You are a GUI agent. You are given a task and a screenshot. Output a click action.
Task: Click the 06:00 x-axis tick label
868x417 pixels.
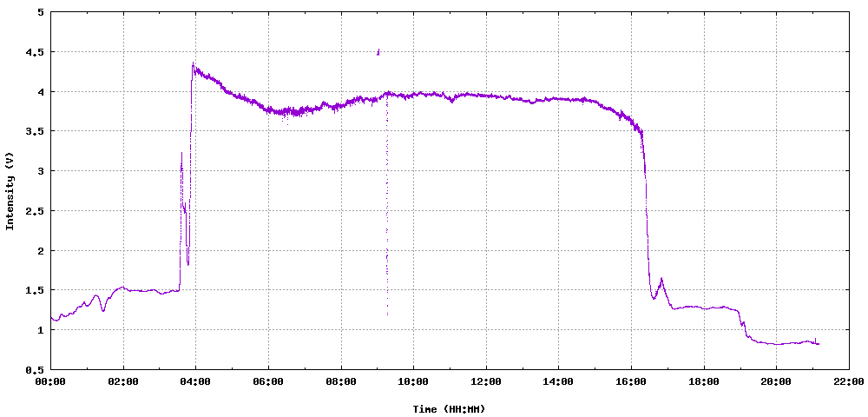point(268,381)
